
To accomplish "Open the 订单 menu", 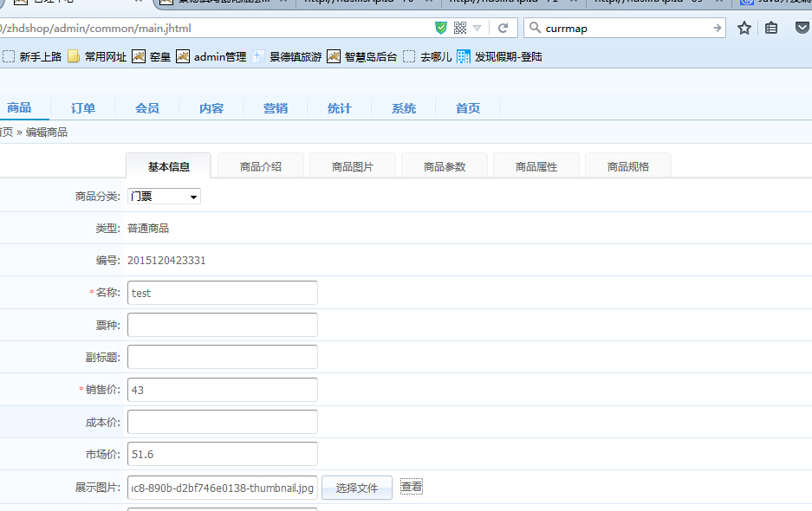I will click(x=83, y=108).
